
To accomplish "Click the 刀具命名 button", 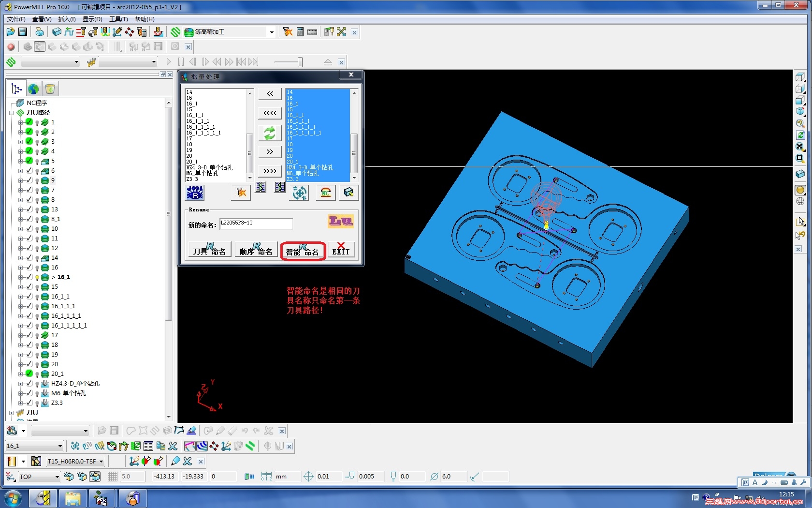I will pyautogui.click(x=209, y=250).
